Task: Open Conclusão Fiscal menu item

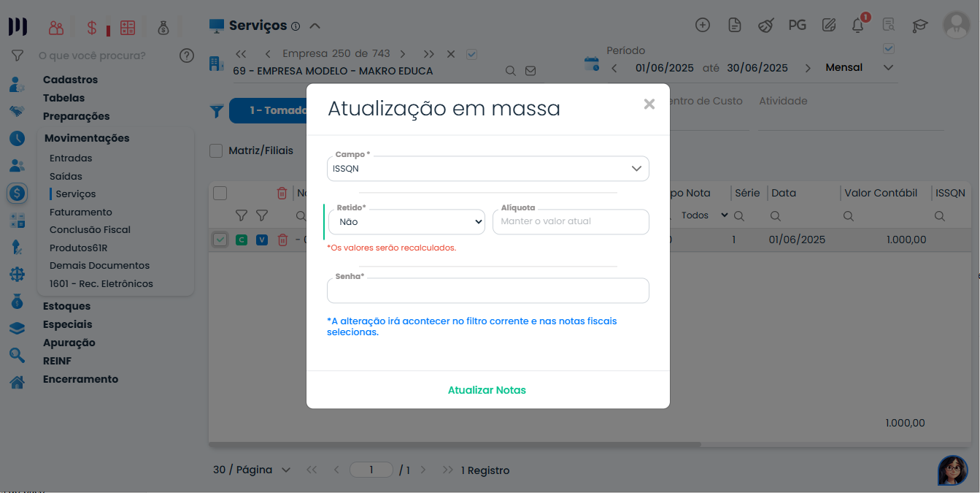Action: 90,229
